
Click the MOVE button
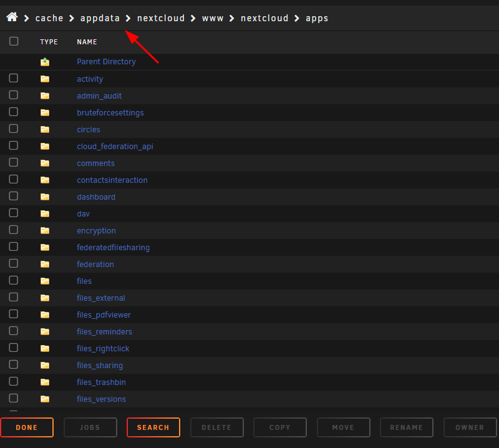344,427
